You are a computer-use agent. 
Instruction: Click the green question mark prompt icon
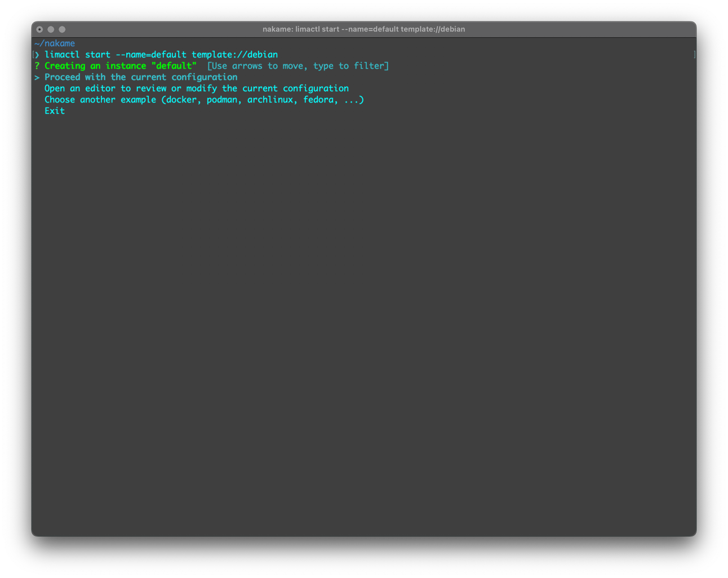click(x=37, y=66)
